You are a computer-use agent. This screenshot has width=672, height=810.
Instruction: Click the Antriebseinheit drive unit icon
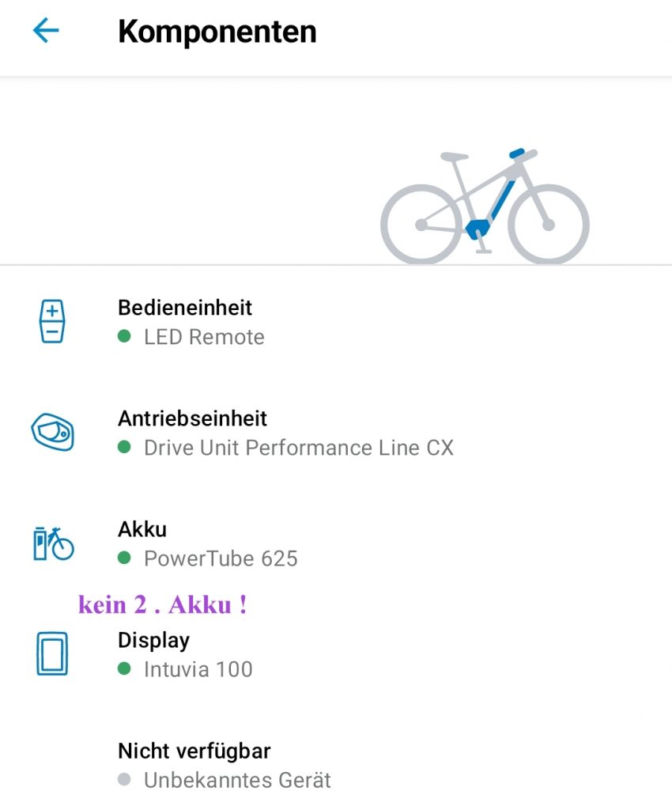point(52,433)
